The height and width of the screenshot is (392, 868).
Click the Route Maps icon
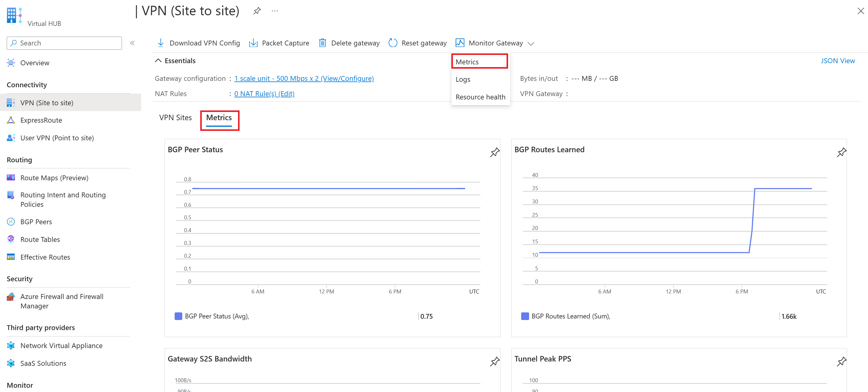tap(11, 178)
